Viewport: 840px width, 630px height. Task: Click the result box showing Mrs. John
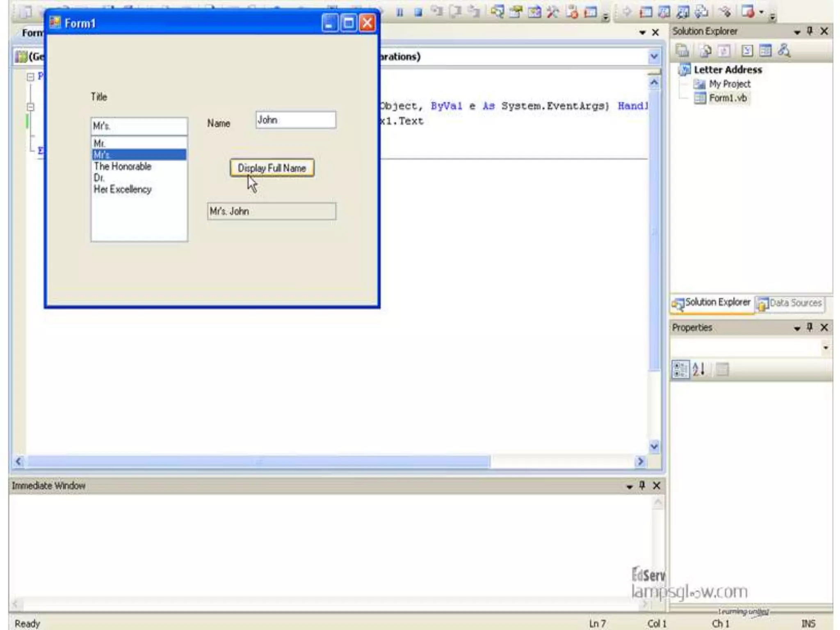(x=272, y=211)
